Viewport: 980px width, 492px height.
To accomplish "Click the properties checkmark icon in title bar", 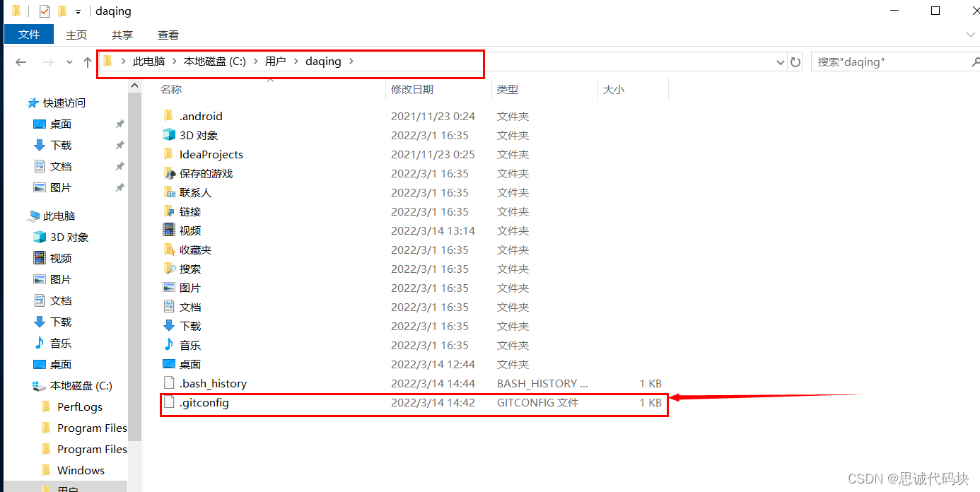I will point(45,11).
